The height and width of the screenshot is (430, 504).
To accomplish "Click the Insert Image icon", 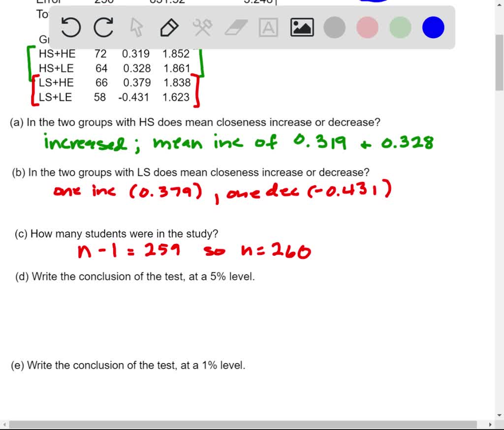I will coord(302,28).
